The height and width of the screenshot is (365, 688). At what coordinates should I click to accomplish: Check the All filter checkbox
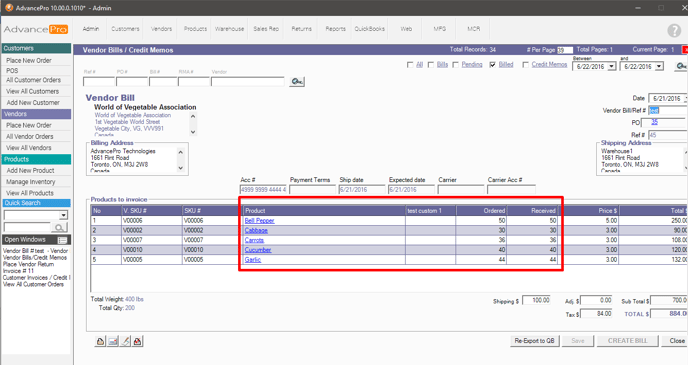(410, 65)
